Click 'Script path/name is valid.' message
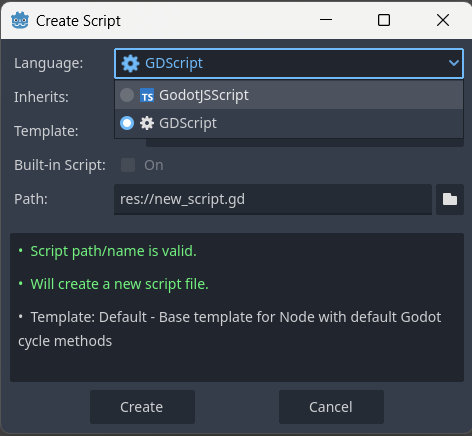Viewport: 472px width, 436px height. (113, 251)
